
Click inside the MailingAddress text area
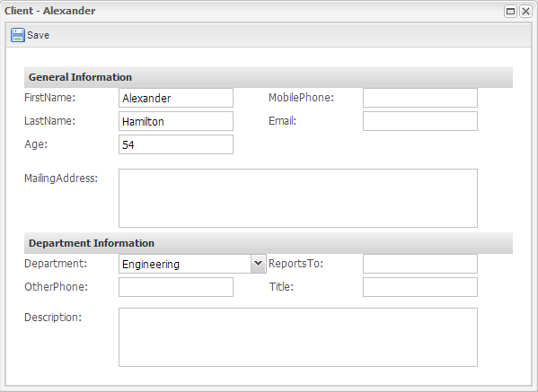pos(298,198)
